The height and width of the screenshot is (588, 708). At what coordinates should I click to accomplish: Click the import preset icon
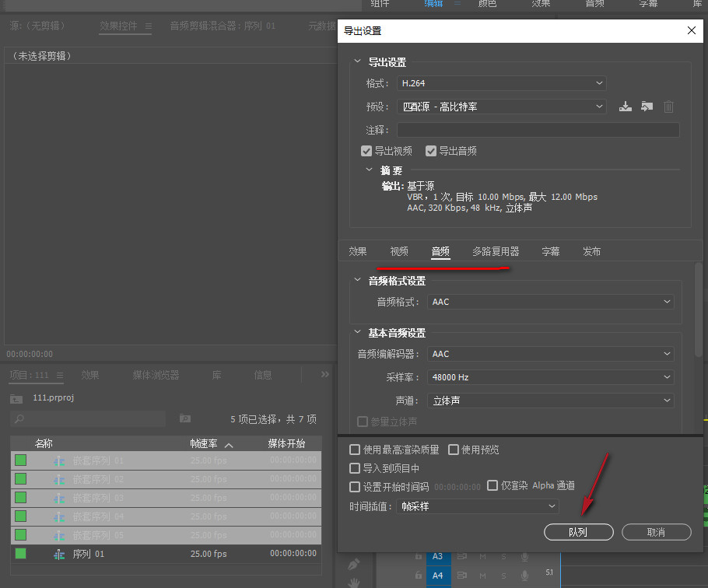[647, 107]
